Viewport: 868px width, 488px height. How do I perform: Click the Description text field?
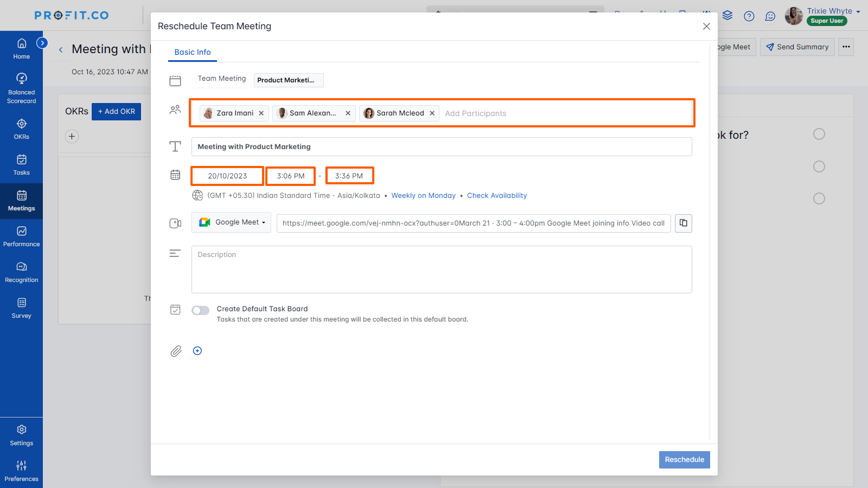tap(441, 269)
